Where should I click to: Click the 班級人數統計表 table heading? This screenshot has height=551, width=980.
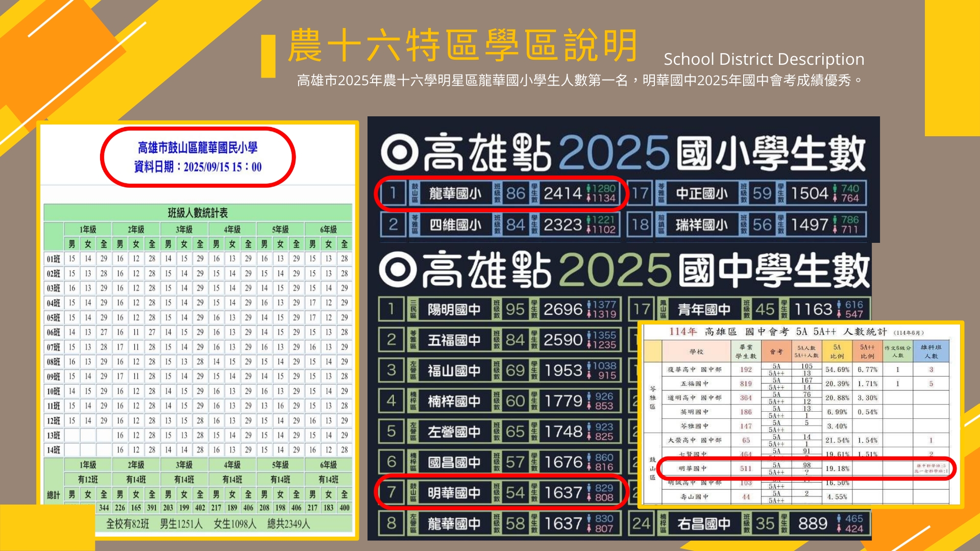click(x=198, y=213)
